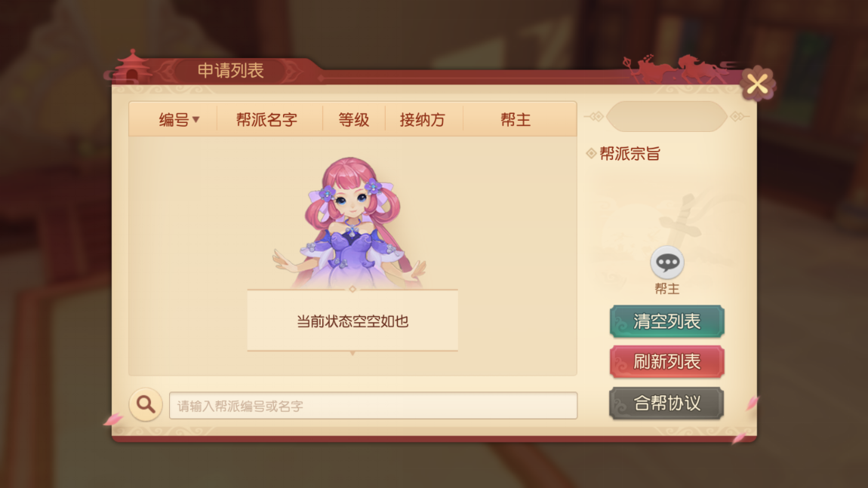Click the magnifying glass search icon
Viewport: 868px width, 488px height.
click(x=146, y=404)
